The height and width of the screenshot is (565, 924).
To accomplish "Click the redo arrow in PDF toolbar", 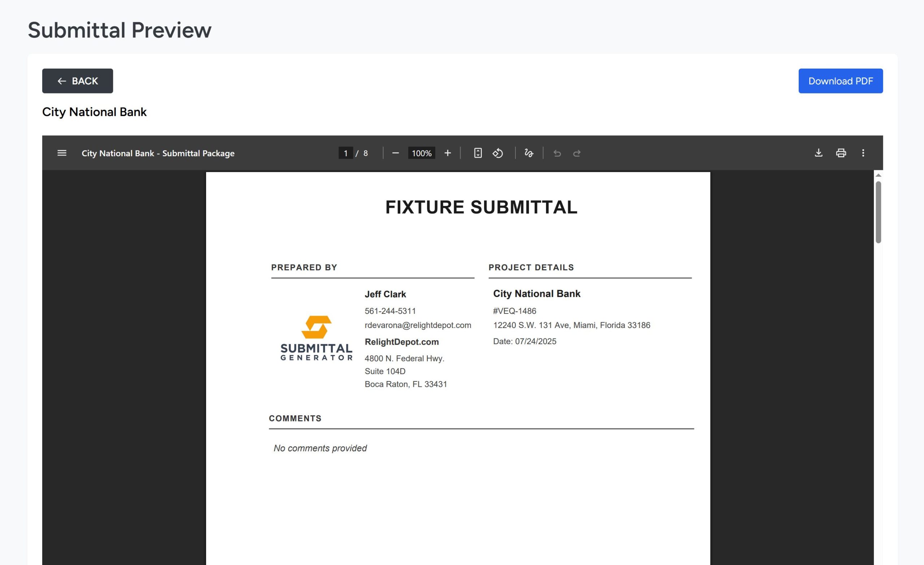I will (577, 153).
